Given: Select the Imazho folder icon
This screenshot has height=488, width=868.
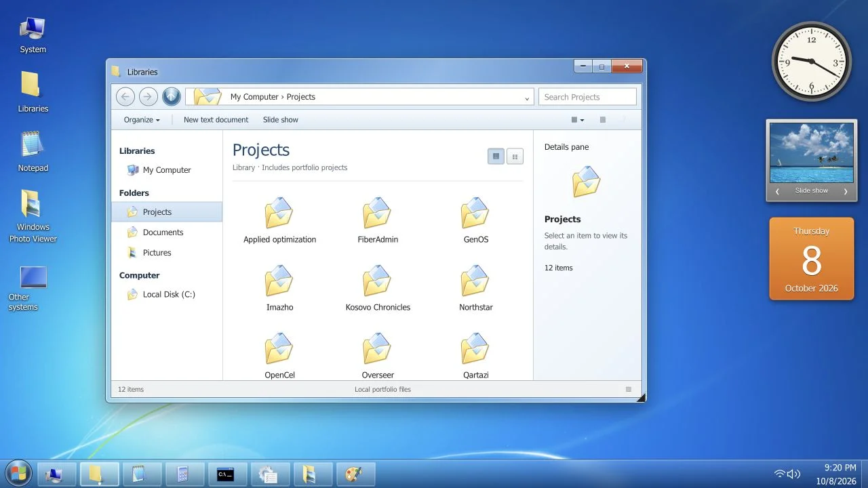Looking at the screenshot, I should [x=279, y=281].
